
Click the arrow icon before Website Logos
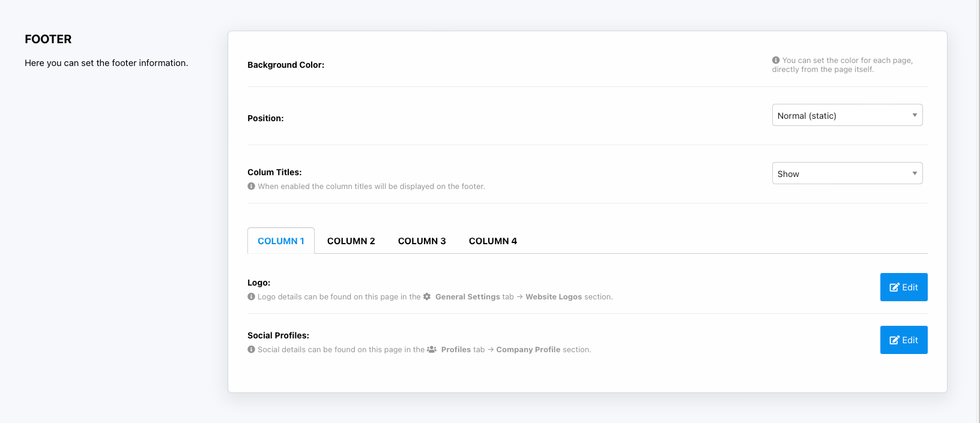(519, 297)
